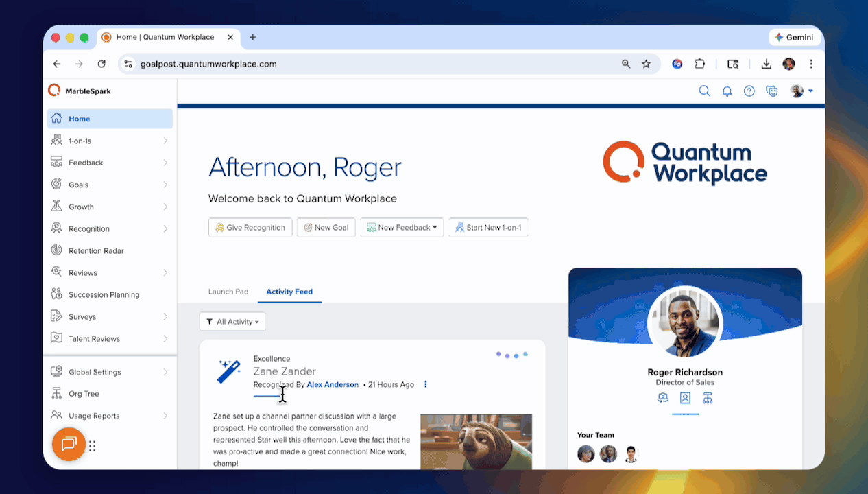Open the Chrome extensions puzzle icon
Screen dimensions: 868x494
(x=699, y=64)
